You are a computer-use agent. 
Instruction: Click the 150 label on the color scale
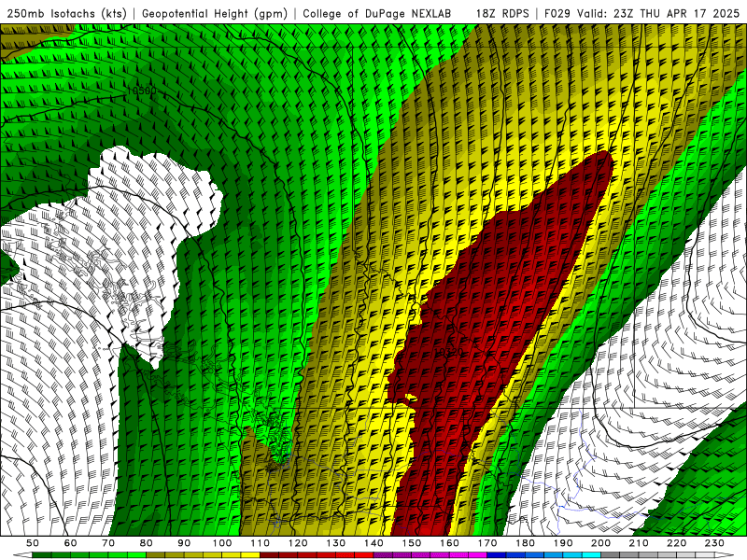[412, 543]
